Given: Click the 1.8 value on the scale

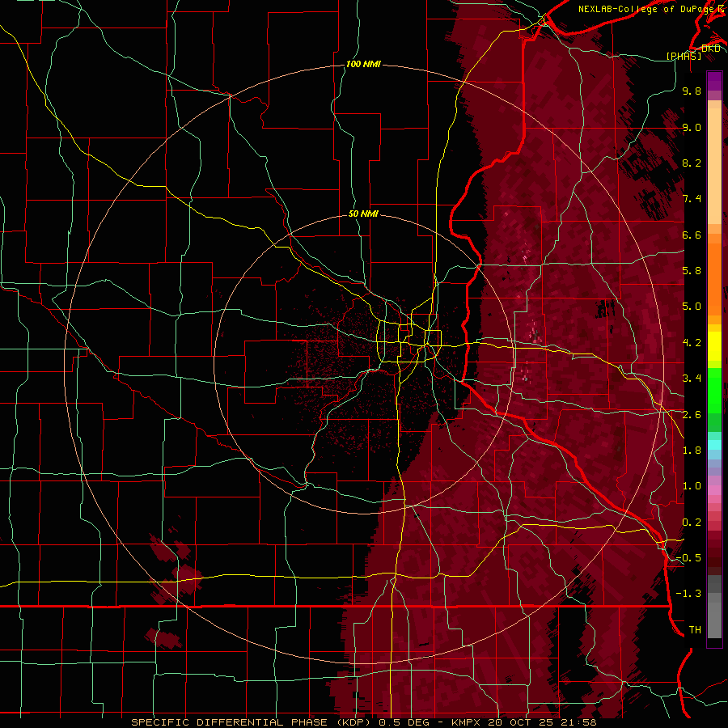Looking at the screenshot, I should (x=692, y=451).
